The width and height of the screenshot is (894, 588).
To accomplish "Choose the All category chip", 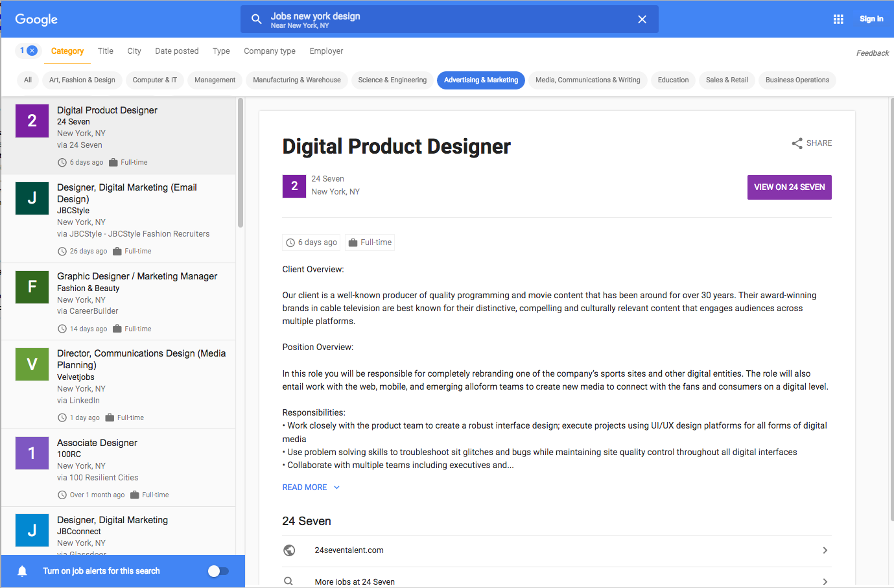I will click(x=28, y=80).
